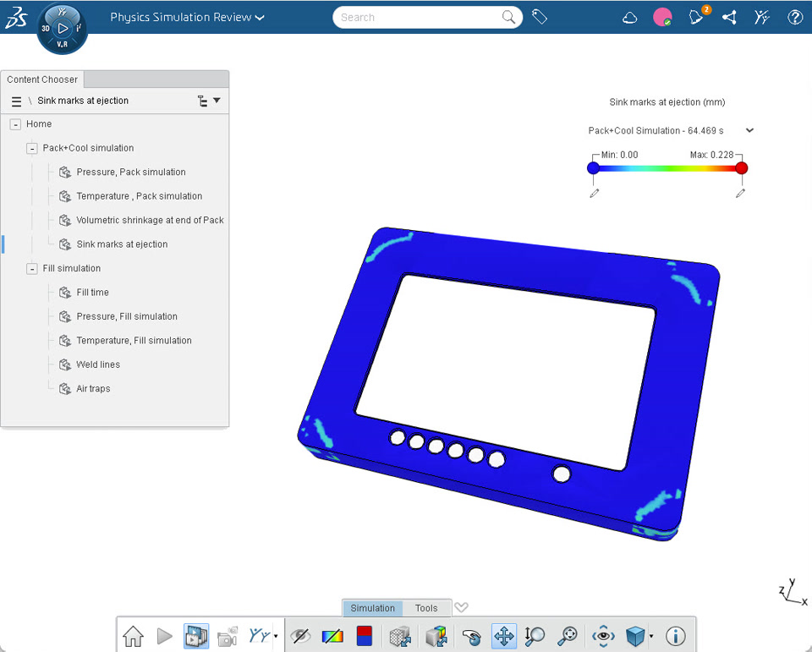
Task: Start the simulation playback
Action: (164, 636)
